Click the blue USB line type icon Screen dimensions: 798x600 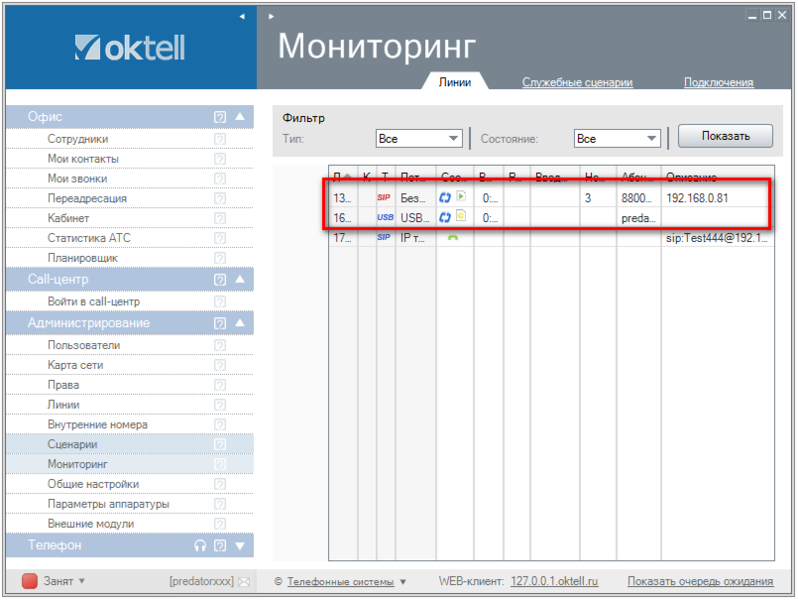click(384, 217)
